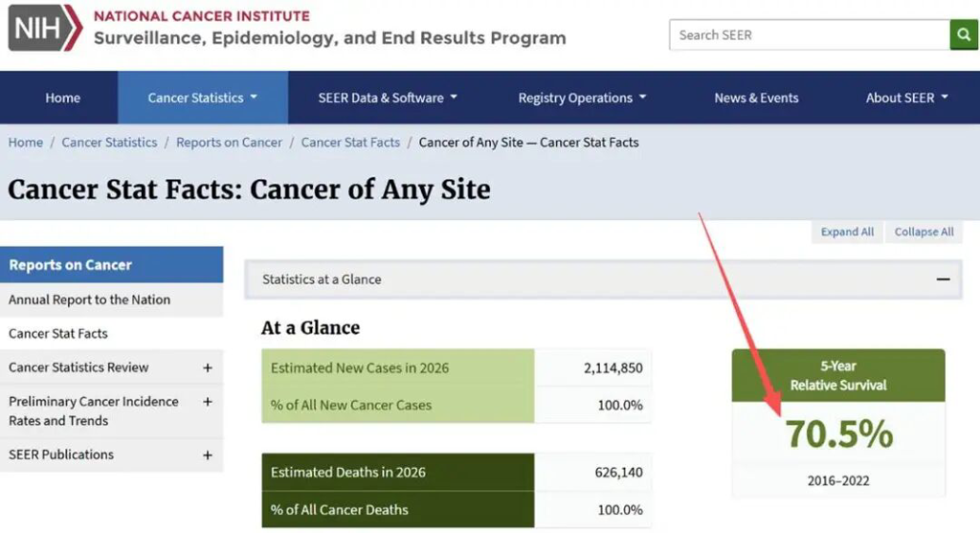The height and width of the screenshot is (533, 980).
Task: Click the 100.0% value for new cancer cases
Action: [620, 405]
